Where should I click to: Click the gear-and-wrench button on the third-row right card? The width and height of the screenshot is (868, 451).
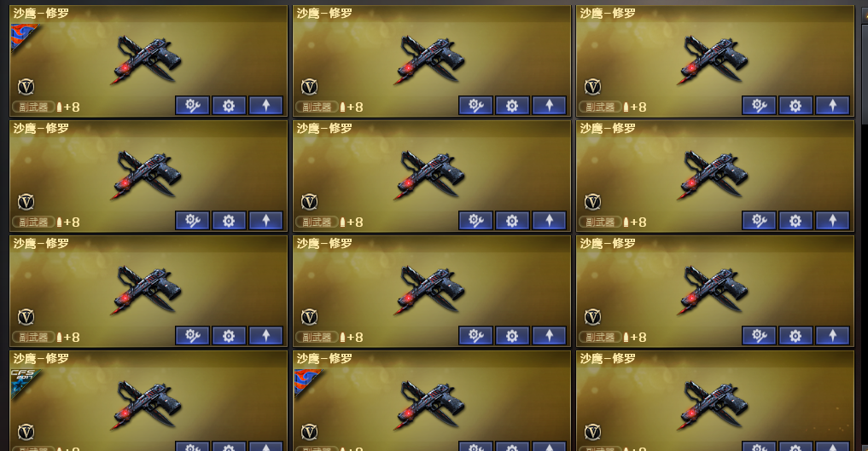pos(759,336)
